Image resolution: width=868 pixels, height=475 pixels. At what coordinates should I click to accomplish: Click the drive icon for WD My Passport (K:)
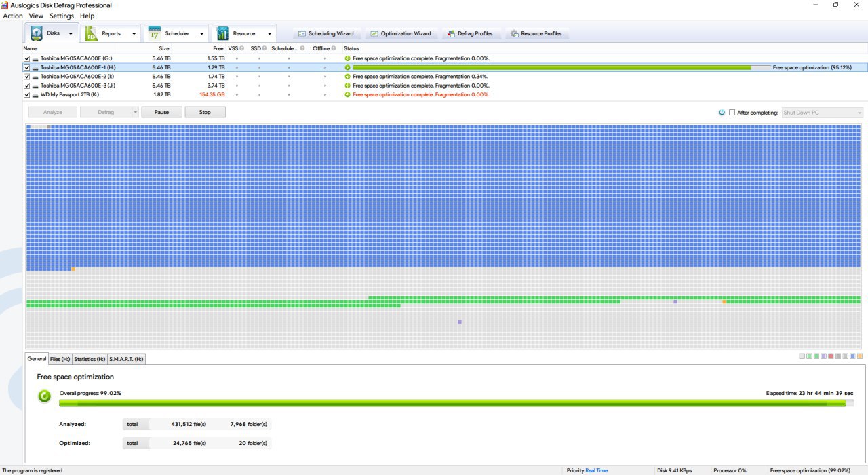pos(35,95)
